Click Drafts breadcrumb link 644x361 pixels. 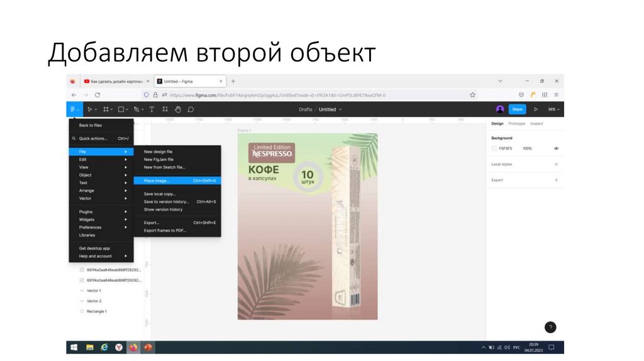point(305,109)
